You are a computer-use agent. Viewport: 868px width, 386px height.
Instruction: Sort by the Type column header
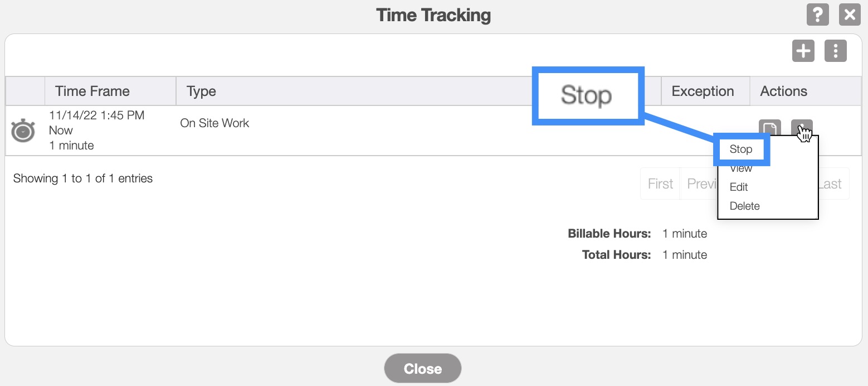pyautogui.click(x=201, y=91)
